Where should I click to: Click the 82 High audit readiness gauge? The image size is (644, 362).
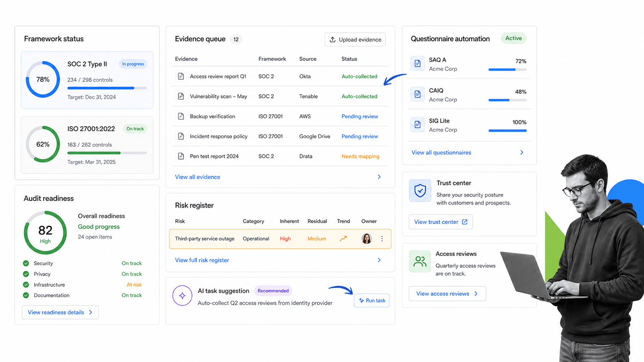click(45, 232)
